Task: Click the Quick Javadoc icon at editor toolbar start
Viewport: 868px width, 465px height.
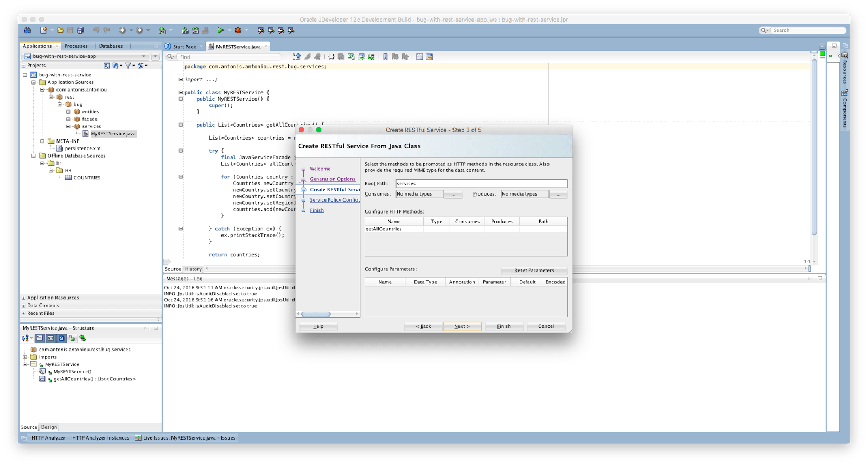Action: click(x=297, y=56)
